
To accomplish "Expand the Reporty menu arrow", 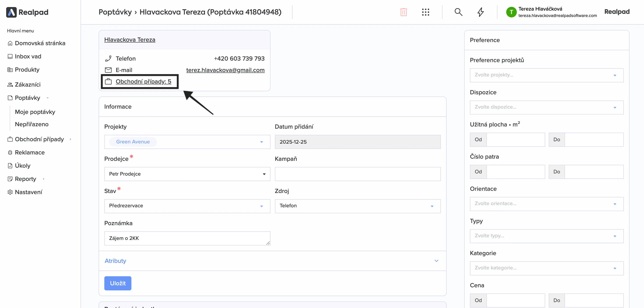I will 44,179.
